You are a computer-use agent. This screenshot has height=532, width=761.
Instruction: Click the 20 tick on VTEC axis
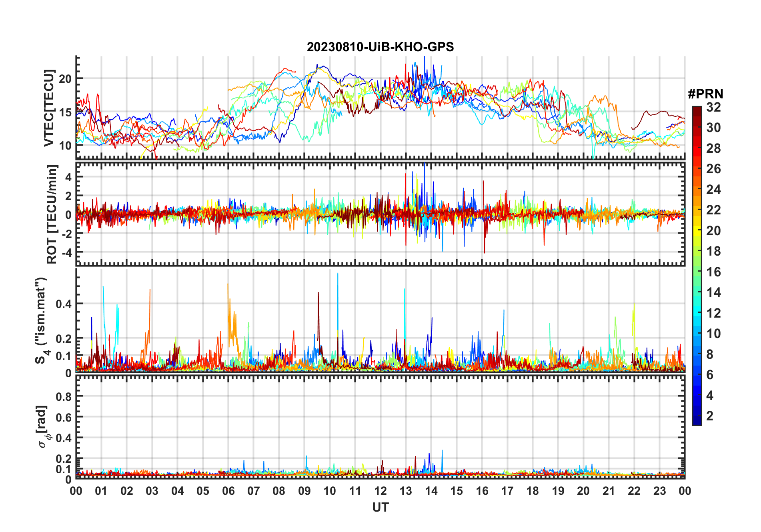point(66,79)
